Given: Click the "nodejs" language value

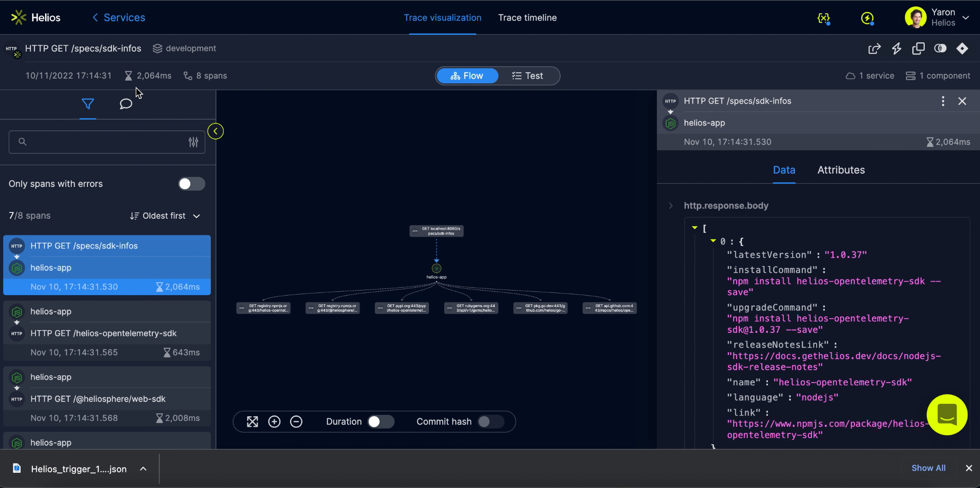Looking at the screenshot, I should coord(817,397).
